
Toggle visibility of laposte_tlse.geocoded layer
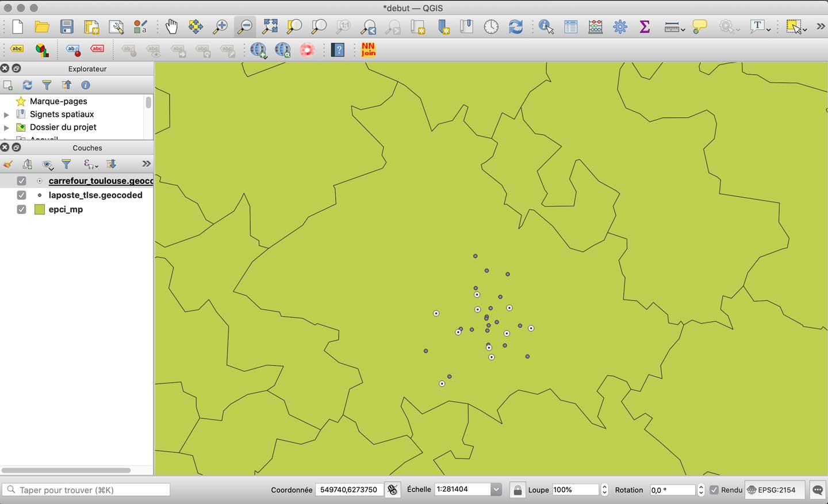click(21, 195)
